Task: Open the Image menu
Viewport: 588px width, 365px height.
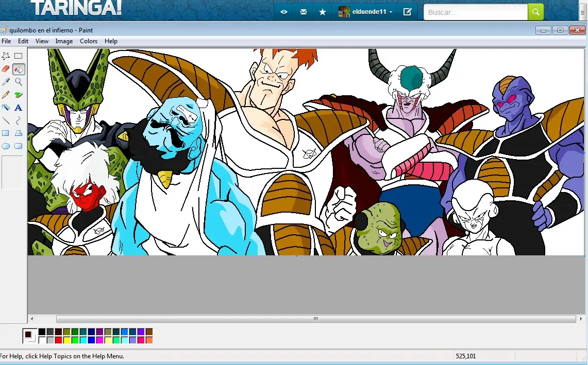Action: [64, 41]
